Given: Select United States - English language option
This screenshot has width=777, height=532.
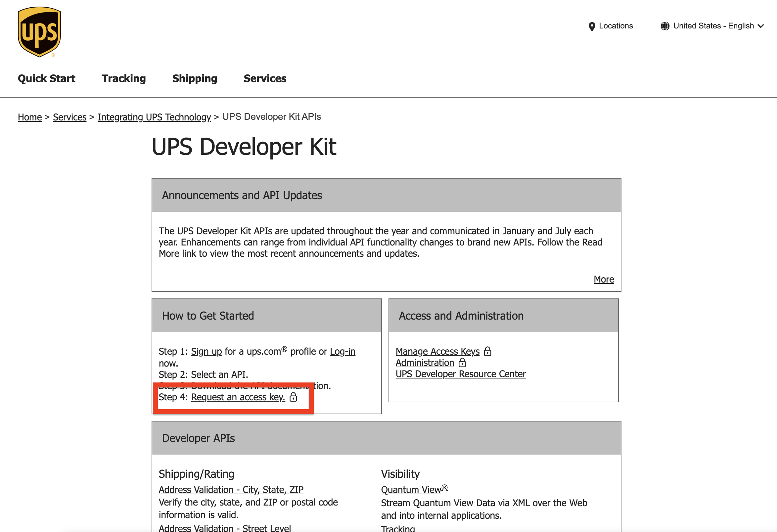Looking at the screenshot, I should coord(713,26).
